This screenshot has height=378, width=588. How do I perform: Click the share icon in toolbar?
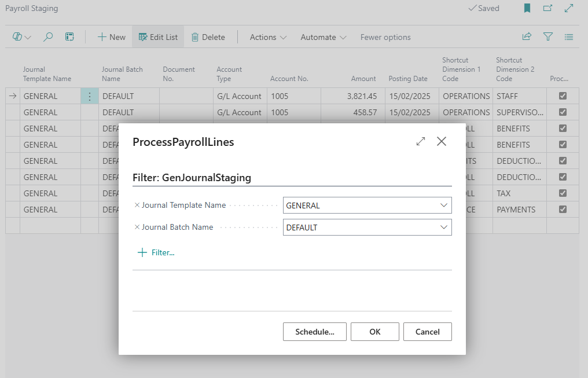527,36
